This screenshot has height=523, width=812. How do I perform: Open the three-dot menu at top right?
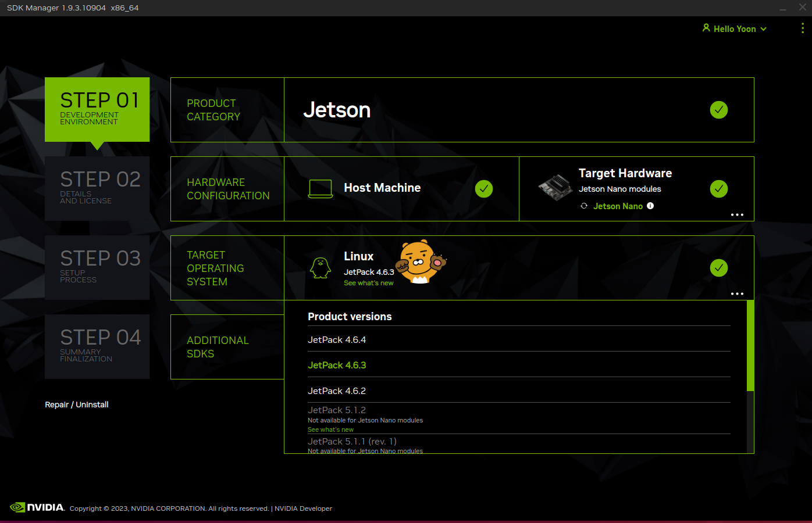[x=803, y=28]
